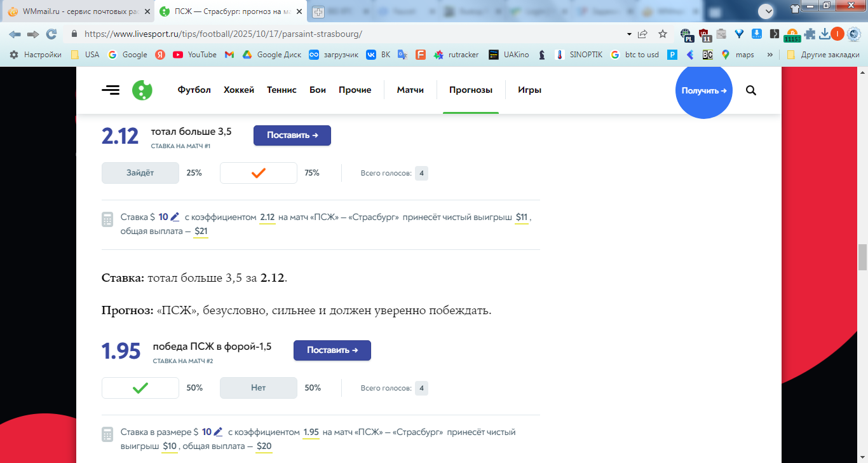Image resolution: width=868 pixels, height=463 pixels.
Task: Open the Google Translate bookmark icon
Action: (402, 55)
